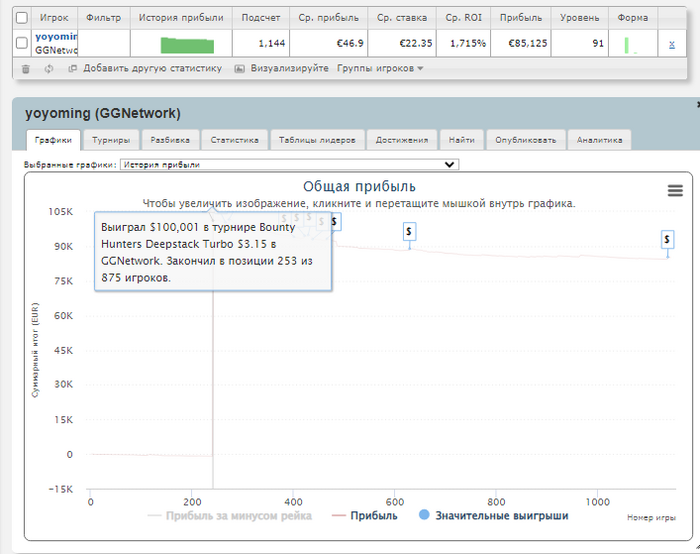Switch to the Достижения tab
Viewport: 700px width, 554px height.
click(402, 140)
